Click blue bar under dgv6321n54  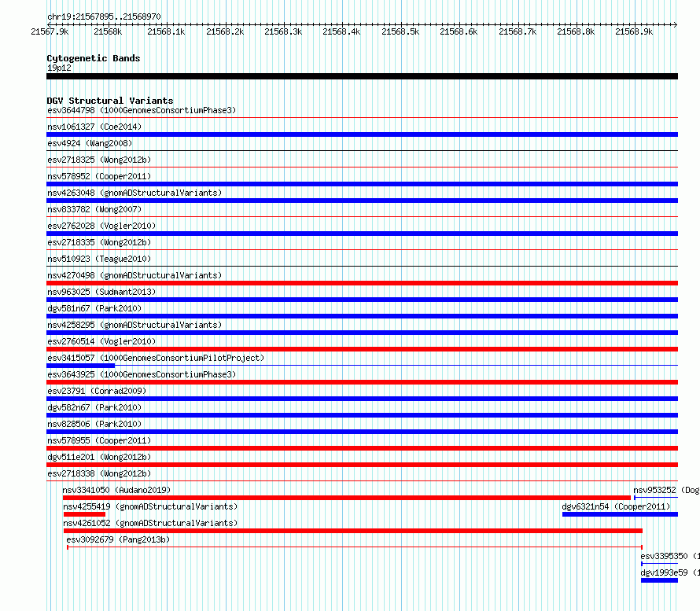click(x=620, y=514)
